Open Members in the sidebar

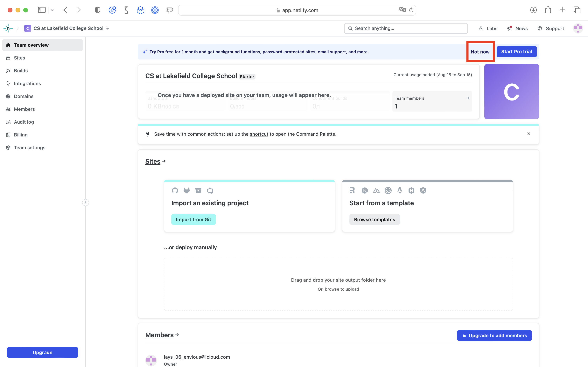42,109
